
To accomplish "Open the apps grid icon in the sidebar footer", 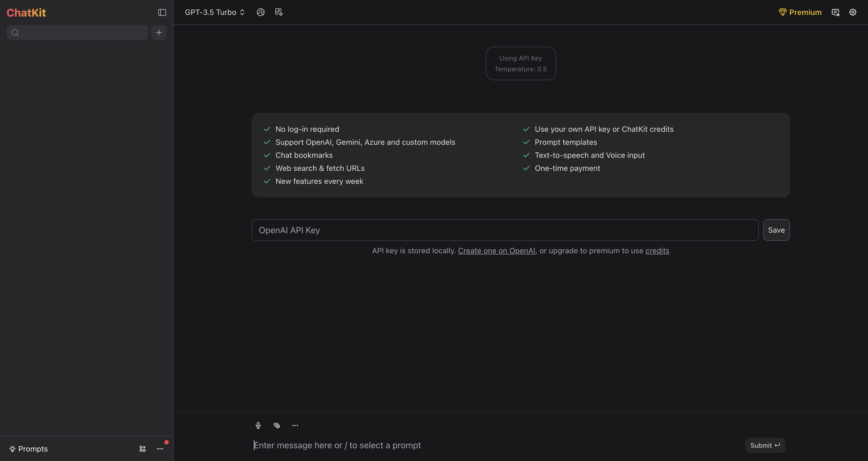I will click(142, 449).
